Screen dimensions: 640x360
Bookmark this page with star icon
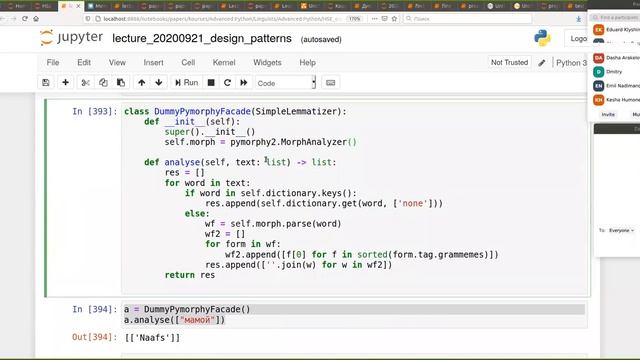click(x=394, y=19)
